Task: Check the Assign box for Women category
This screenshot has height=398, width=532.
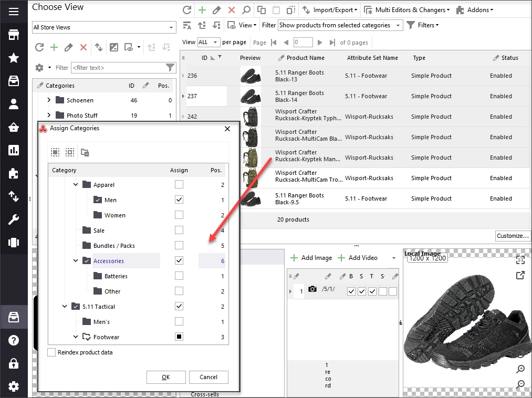Action: 179,215
